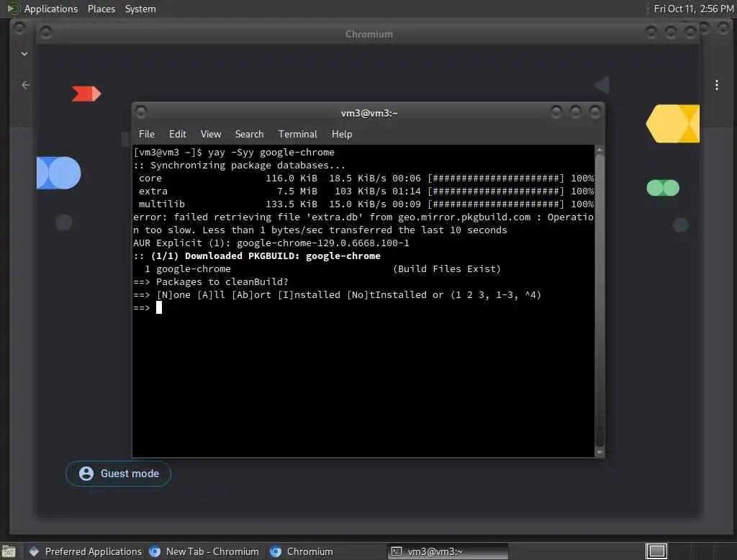Open terminal Edit menu

coord(177,134)
